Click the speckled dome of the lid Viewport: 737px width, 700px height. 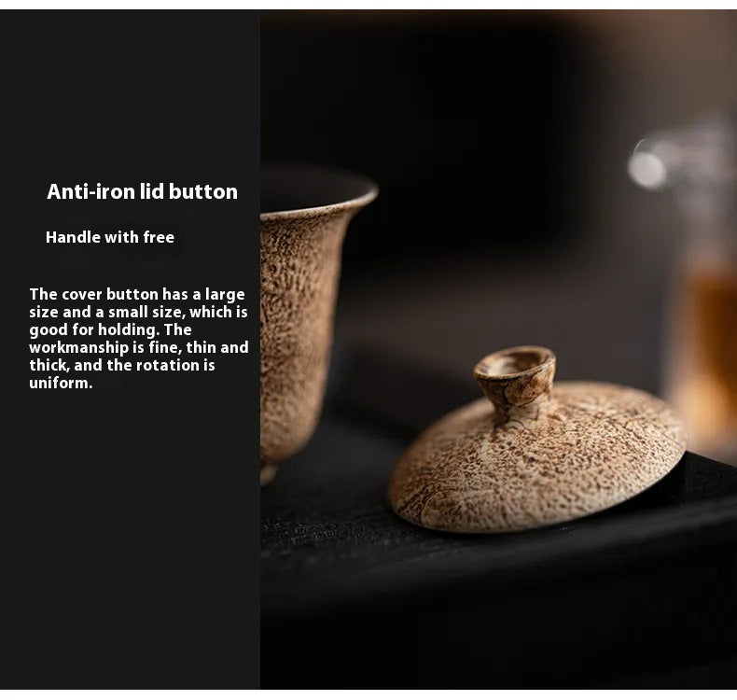pos(535,461)
